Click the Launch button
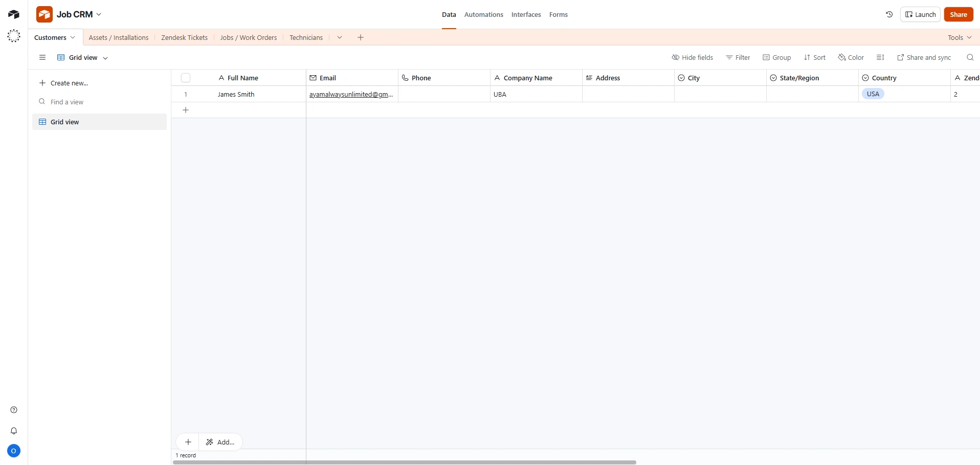Screen dimensions: 980x465 click(921, 14)
